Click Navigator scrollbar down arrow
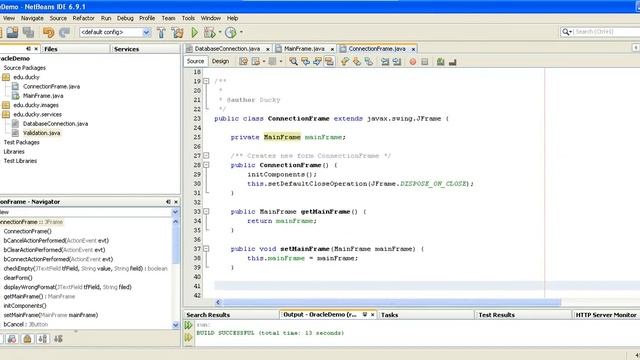640x360 pixels. point(176,325)
